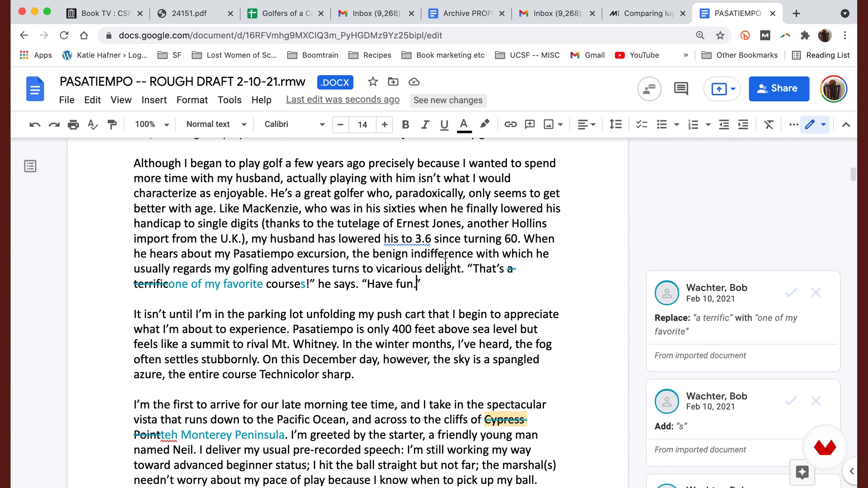The image size is (868, 488).
Task: Insert a checklist
Action: [642, 125]
